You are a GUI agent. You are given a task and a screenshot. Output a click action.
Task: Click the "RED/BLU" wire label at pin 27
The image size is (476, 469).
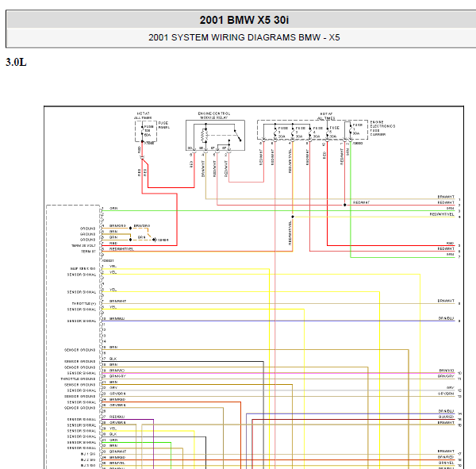pos(117,417)
